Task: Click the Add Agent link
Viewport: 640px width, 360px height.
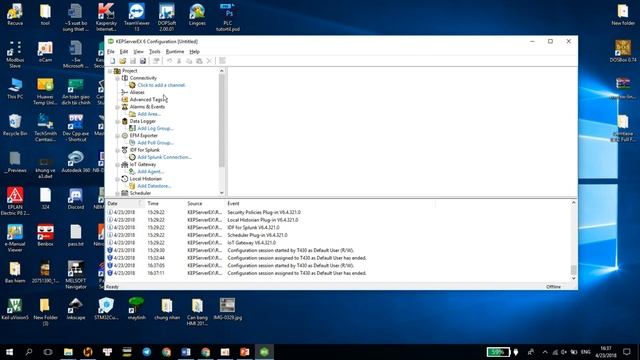Action: tap(151, 171)
